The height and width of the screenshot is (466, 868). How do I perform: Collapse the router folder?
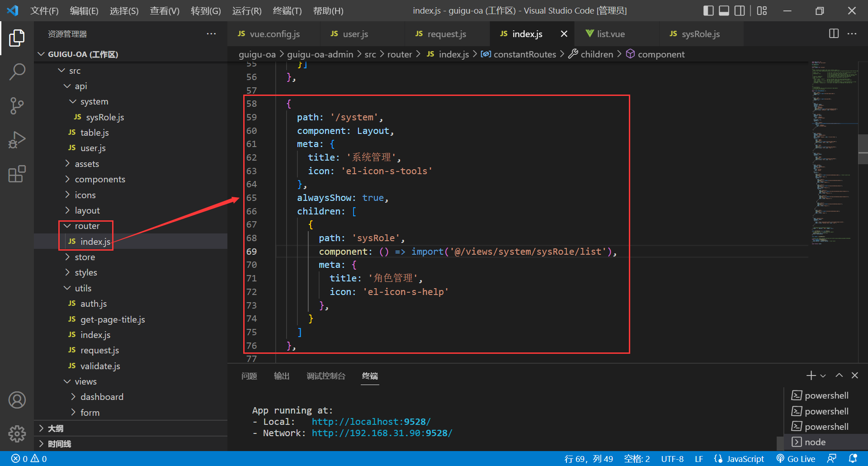pos(87,226)
